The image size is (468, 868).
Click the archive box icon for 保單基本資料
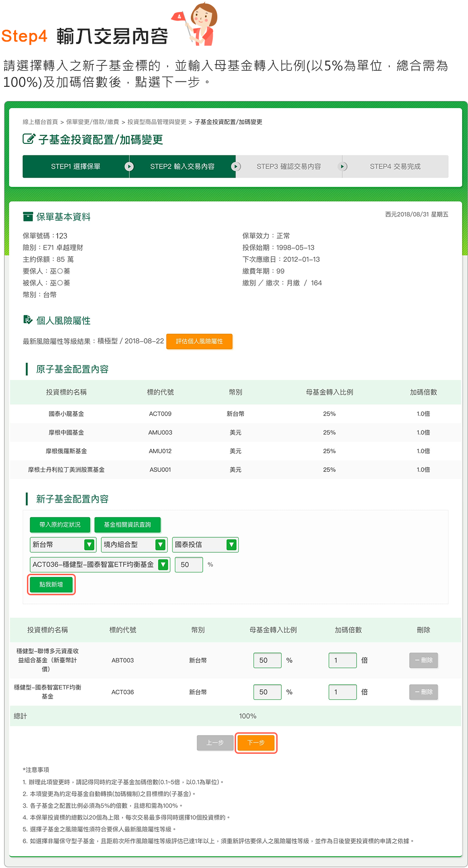(28, 217)
